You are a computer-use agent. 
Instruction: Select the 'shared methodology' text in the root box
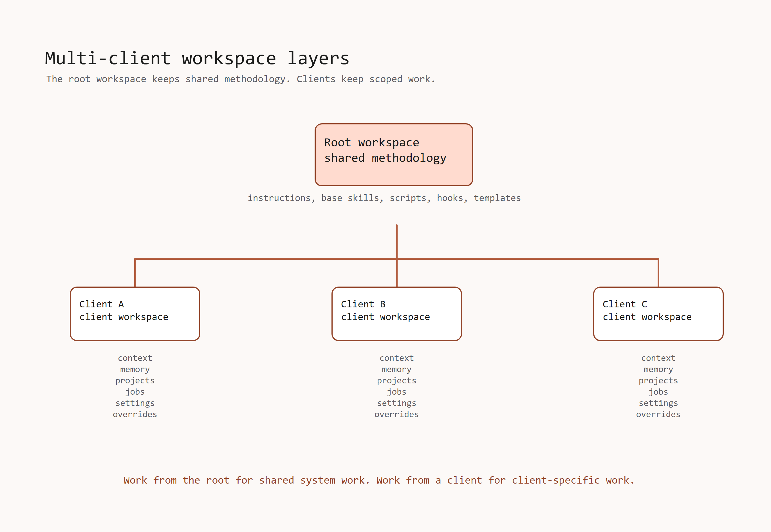tap(385, 158)
